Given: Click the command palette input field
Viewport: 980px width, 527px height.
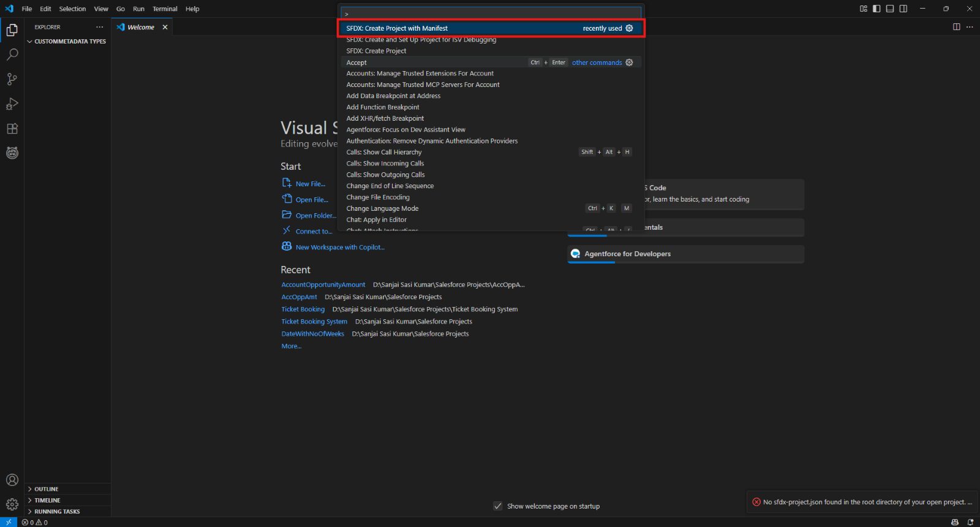Looking at the screenshot, I should coord(490,13).
